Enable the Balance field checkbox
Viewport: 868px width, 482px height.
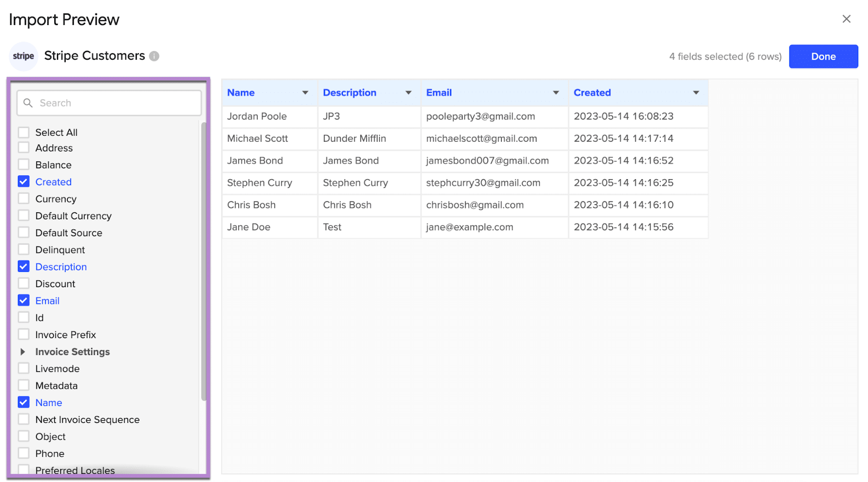click(24, 164)
